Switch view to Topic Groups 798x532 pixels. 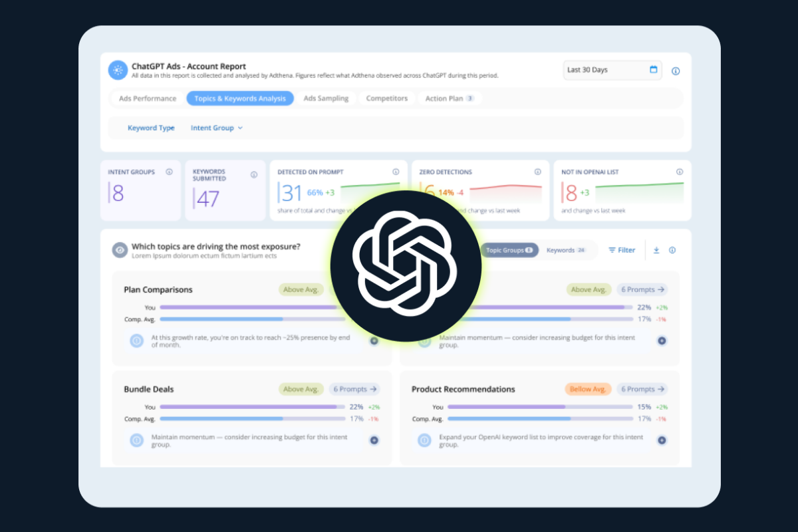point(509,251)
